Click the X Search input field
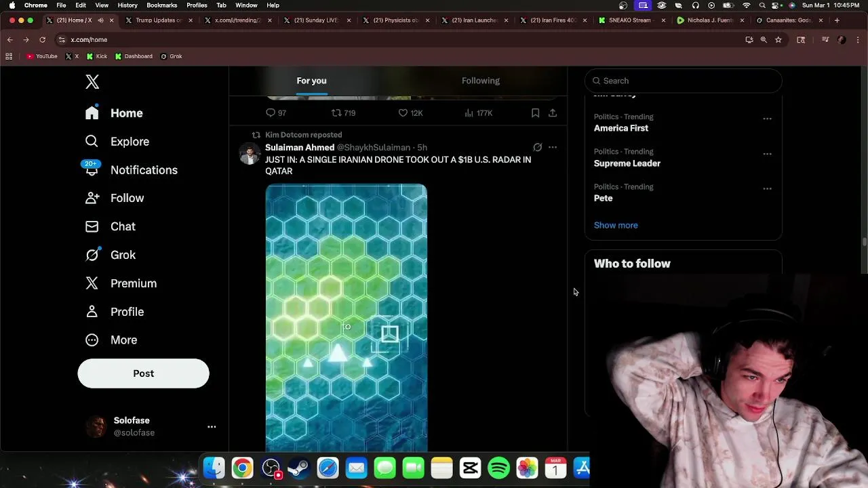Image resolution: width=868 pixels, height=488 pixels. 684,81
